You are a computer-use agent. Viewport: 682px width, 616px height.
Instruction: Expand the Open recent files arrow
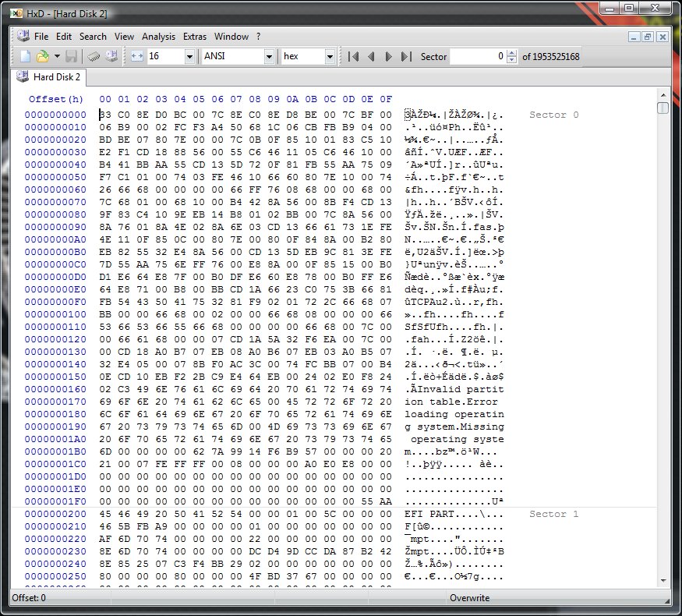[x=57, y=56]
